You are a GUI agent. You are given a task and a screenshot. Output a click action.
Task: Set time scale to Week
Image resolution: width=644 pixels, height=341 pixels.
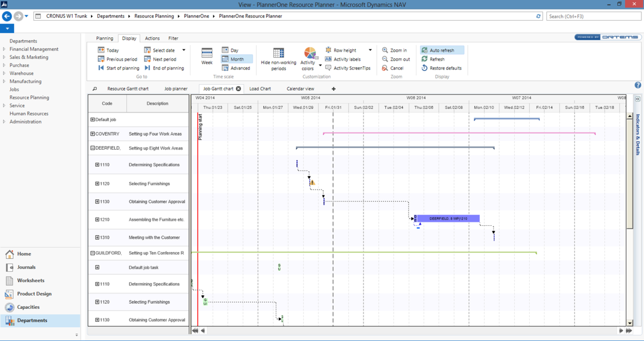[x=207, y=56]
